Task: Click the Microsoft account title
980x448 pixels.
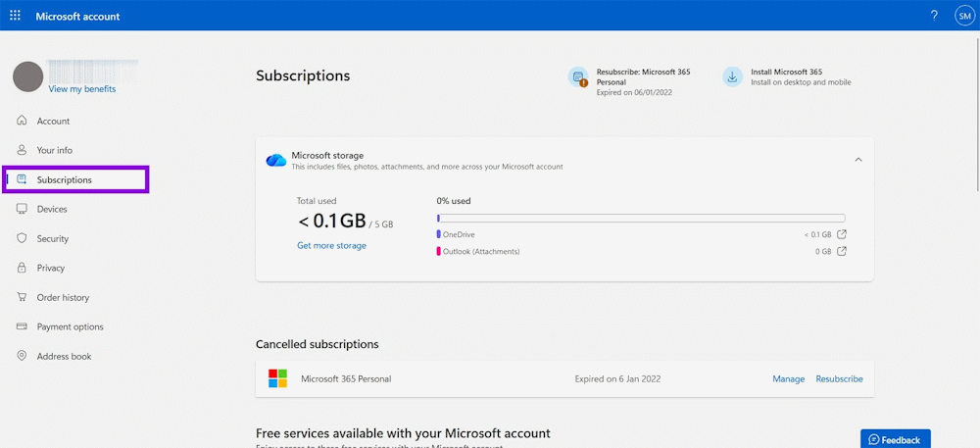Action: pos(77,17)
